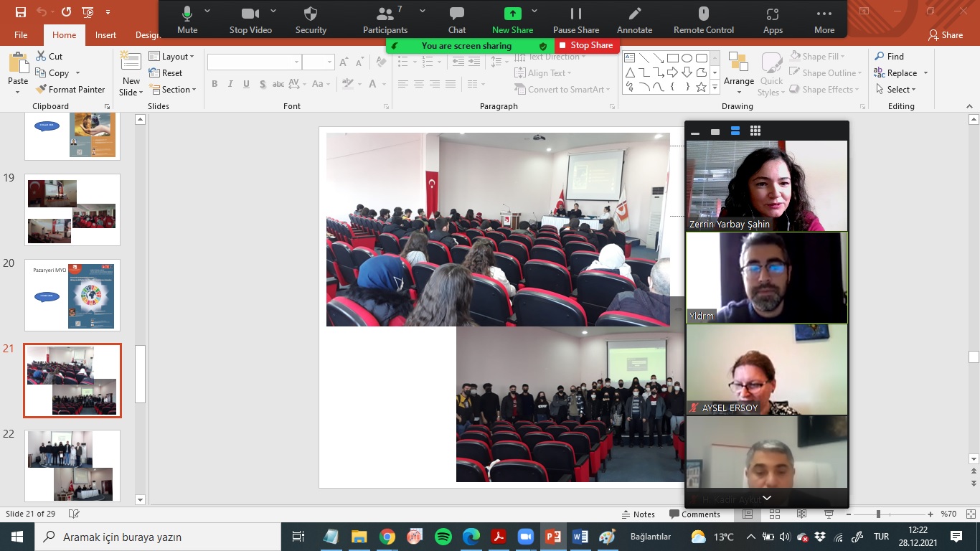
Task: Open Zoom Remote Control
Action: (704, 20)
